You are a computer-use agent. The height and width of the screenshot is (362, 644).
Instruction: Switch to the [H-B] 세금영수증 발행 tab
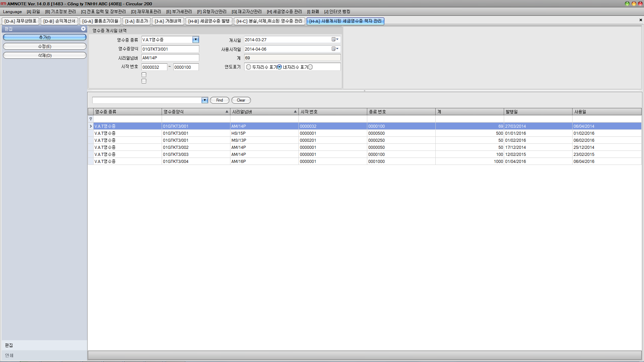209,21
